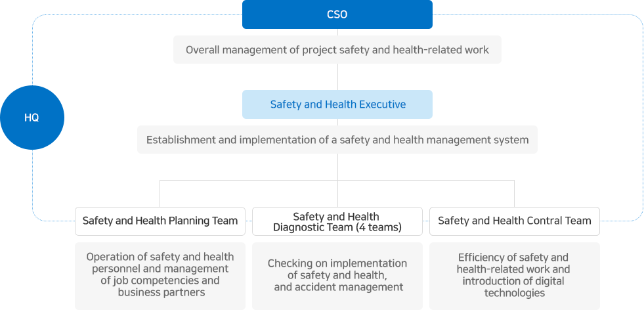Click the horizontal branch line linking the three teams
This screenshot has height=310, width=644.
249,181
